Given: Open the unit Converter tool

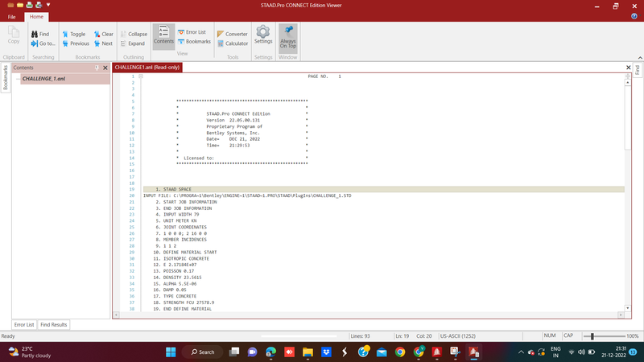Looking at the screenshot, I should (x=232, y=34).
